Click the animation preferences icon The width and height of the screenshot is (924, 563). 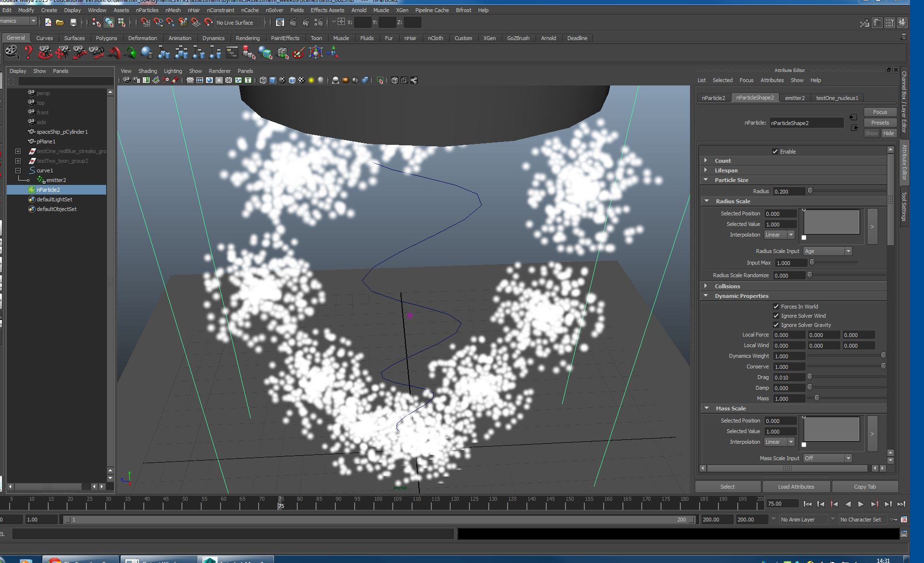point(904,520)
